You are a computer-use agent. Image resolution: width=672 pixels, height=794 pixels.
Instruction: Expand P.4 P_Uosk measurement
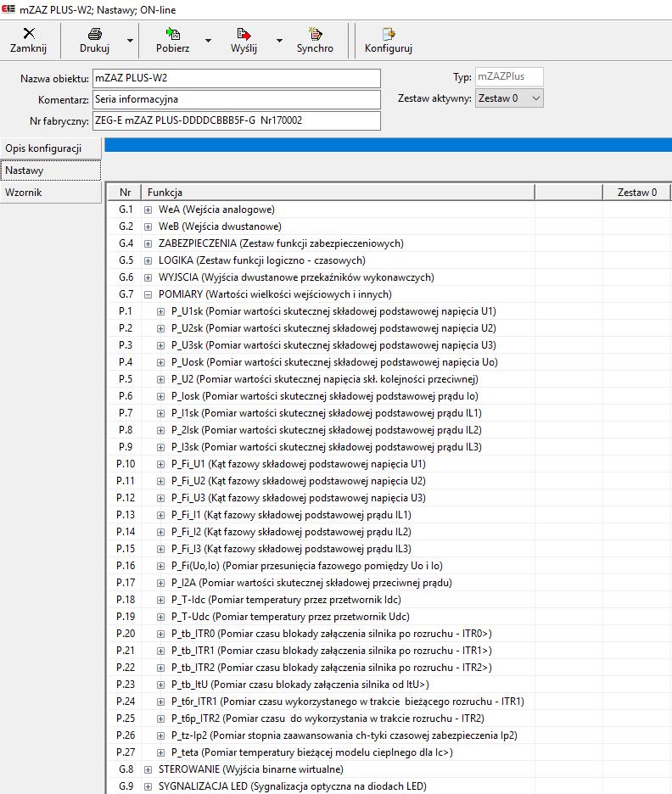pos(160,362)
